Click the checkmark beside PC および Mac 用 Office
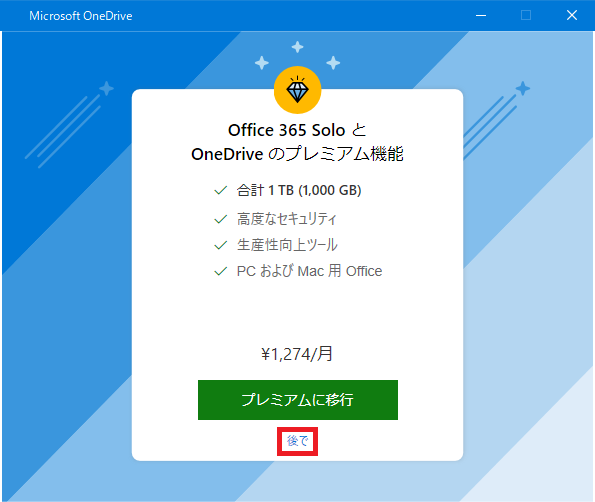Image resolution: width=595 pixels, height=502 pixels. (x=221, y=271)
